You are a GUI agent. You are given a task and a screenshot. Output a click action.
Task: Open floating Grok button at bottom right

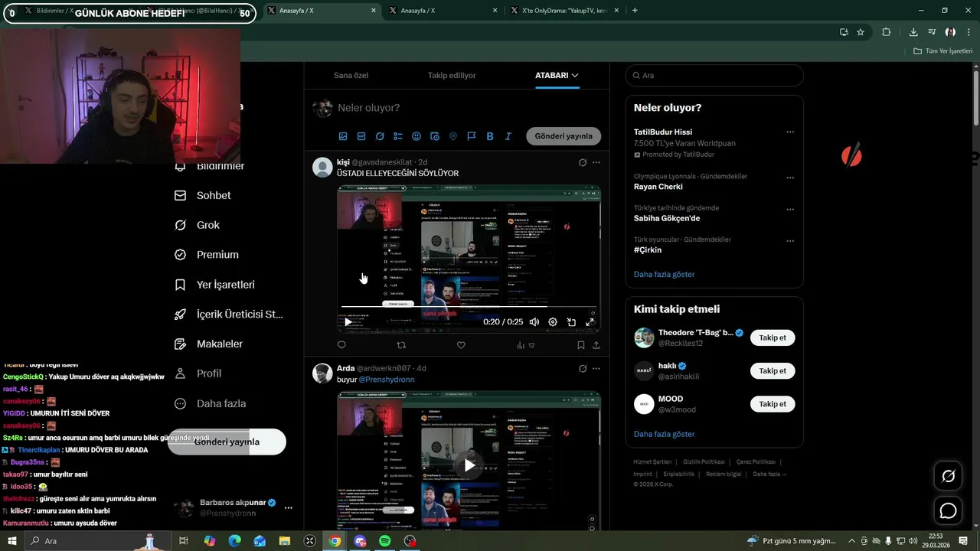[x=948, y=476]
